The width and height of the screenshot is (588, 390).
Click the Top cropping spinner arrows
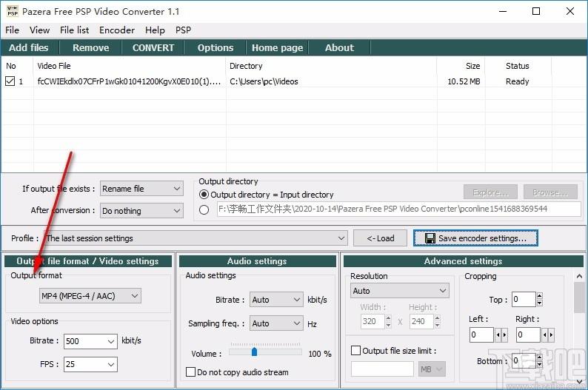pyautogui.click(x=540, y=299)
